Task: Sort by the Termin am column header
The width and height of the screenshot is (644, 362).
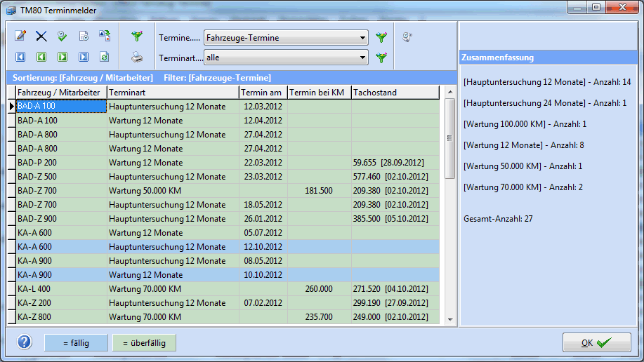Action: click(263, 93)
